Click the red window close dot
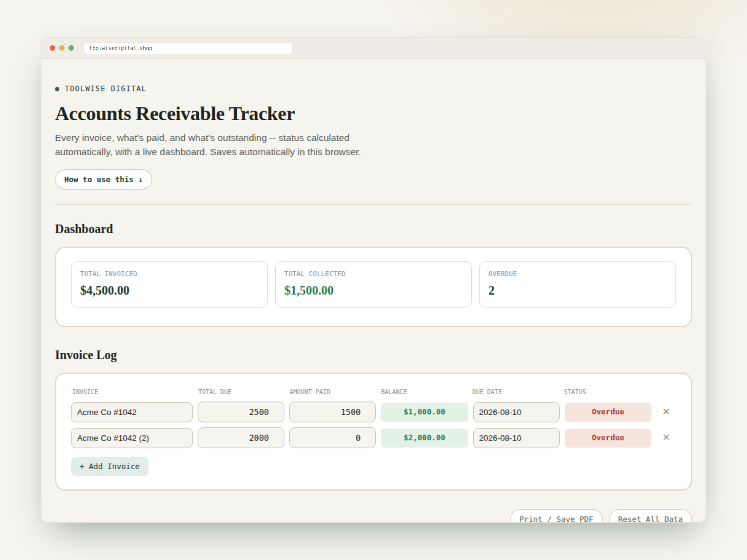Screen dimensions: 747x560 [52, 48]
